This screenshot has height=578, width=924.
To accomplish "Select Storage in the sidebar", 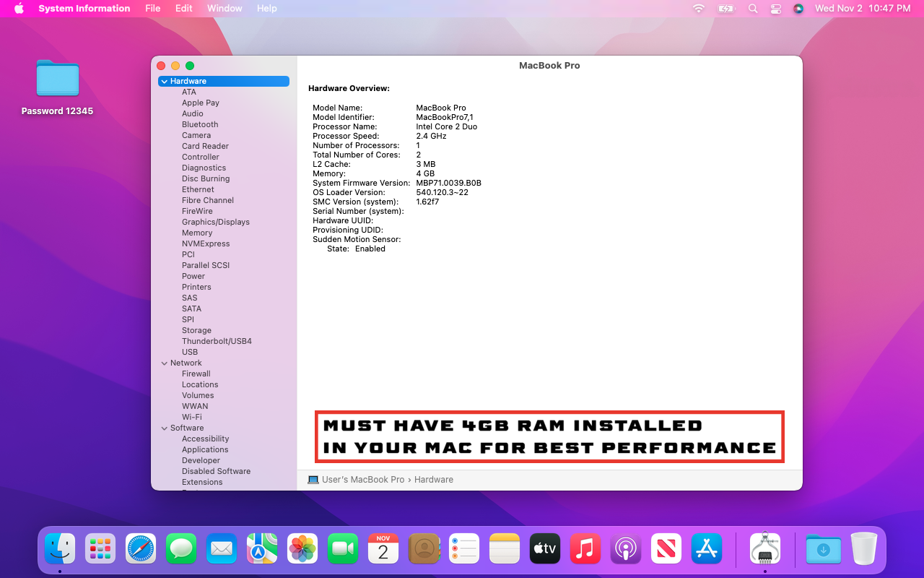I will 196,330.
